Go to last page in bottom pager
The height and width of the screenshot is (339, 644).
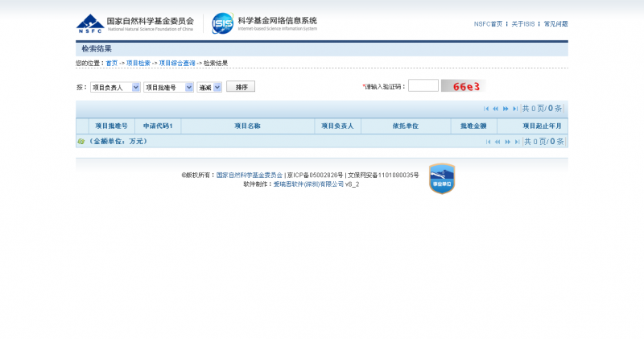point(517,142)
